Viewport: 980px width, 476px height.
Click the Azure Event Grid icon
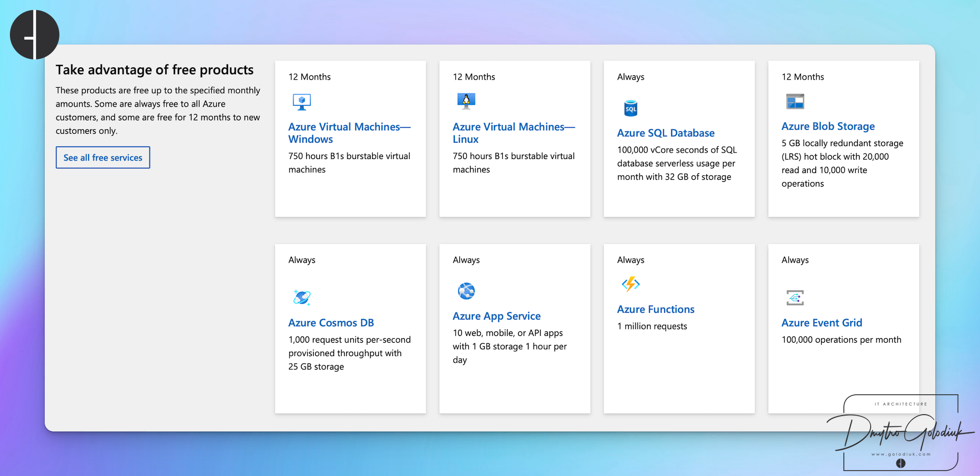795,298
